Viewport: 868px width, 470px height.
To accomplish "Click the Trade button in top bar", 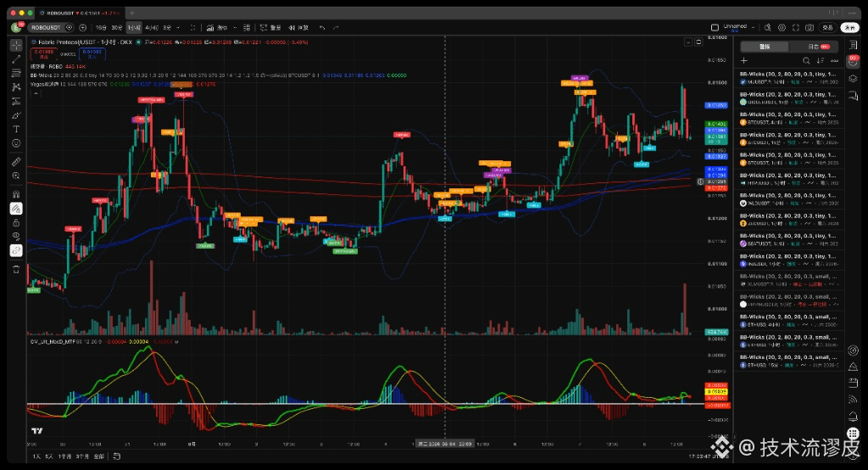I will (x=827, y=27).
